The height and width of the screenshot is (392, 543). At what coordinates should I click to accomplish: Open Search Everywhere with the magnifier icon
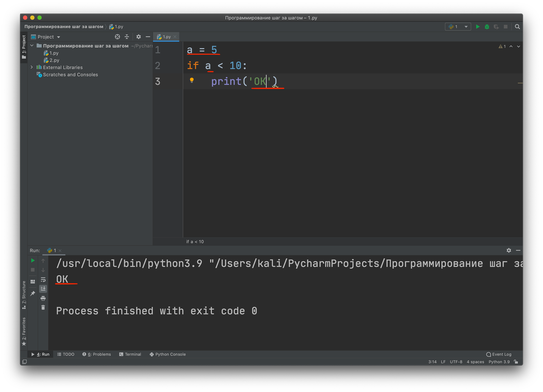pyautogui.click(x=517, y=27)
